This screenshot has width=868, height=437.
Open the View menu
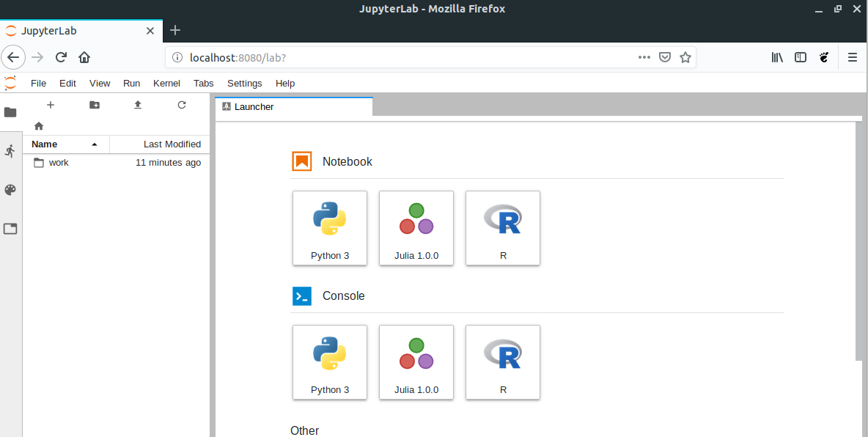[x=100, y=83]
